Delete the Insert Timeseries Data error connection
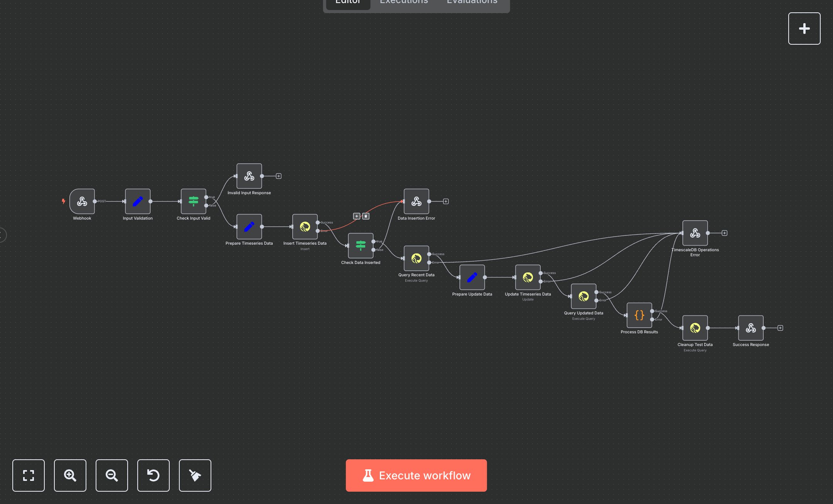 pyautogui.click(x=366, y=216)
